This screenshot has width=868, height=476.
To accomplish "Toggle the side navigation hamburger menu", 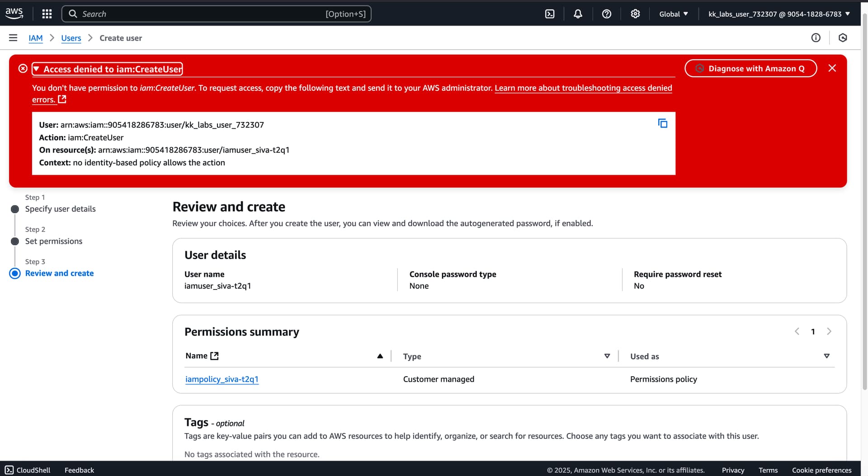I will point(13,38).
